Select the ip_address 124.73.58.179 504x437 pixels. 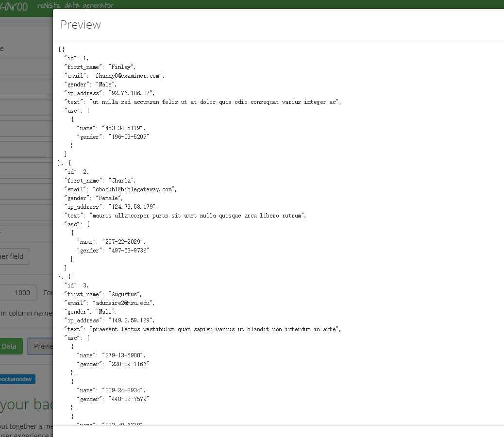(133, 207)
